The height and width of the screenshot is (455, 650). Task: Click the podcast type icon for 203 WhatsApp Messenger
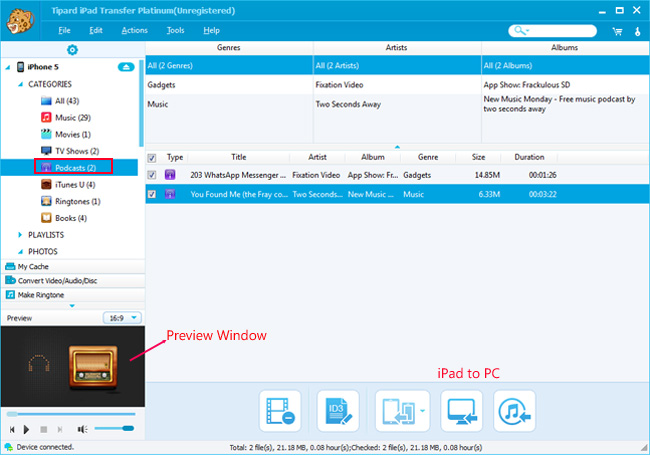(170, 174)
